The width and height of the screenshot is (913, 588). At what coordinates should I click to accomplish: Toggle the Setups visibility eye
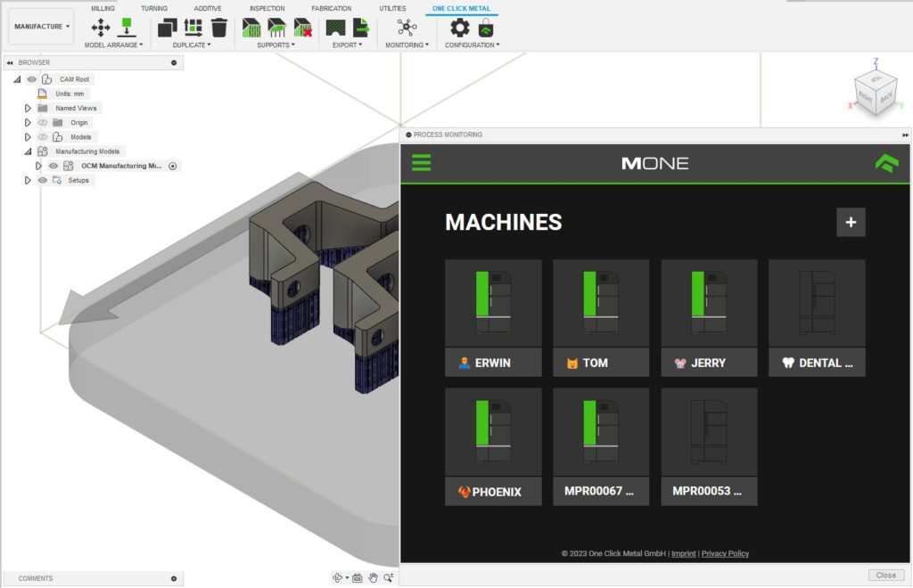click(x=42, y=180)
